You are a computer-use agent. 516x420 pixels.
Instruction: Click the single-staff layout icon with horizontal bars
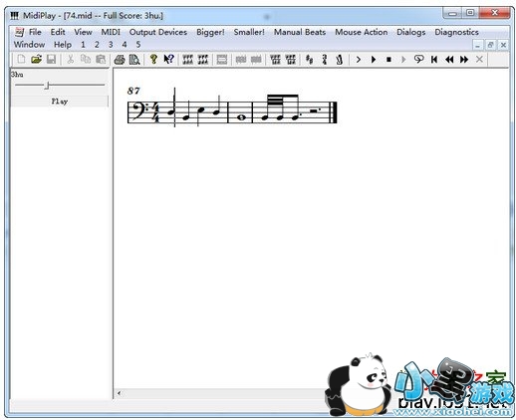pyautogui.click(x=222, y=60)
